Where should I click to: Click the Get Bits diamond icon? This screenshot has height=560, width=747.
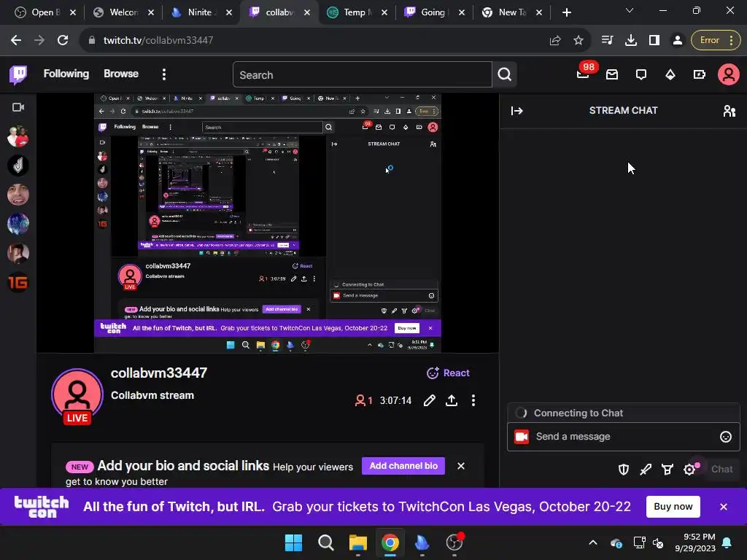click(x=670, y=74)
